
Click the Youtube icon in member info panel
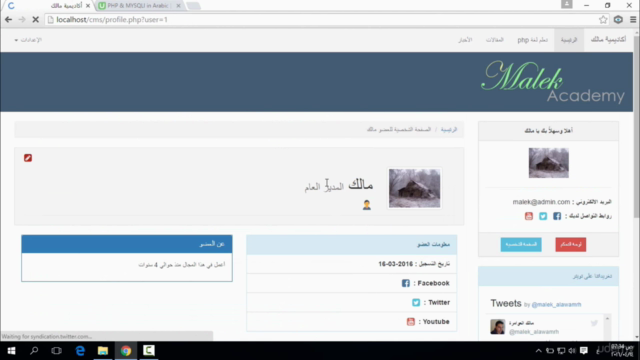[x=411, y=322]
